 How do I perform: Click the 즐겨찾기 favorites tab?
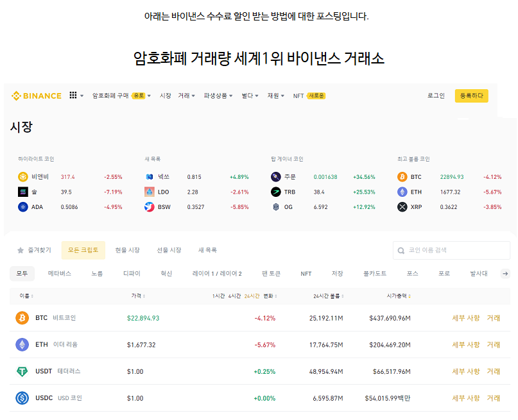point(35,250)
